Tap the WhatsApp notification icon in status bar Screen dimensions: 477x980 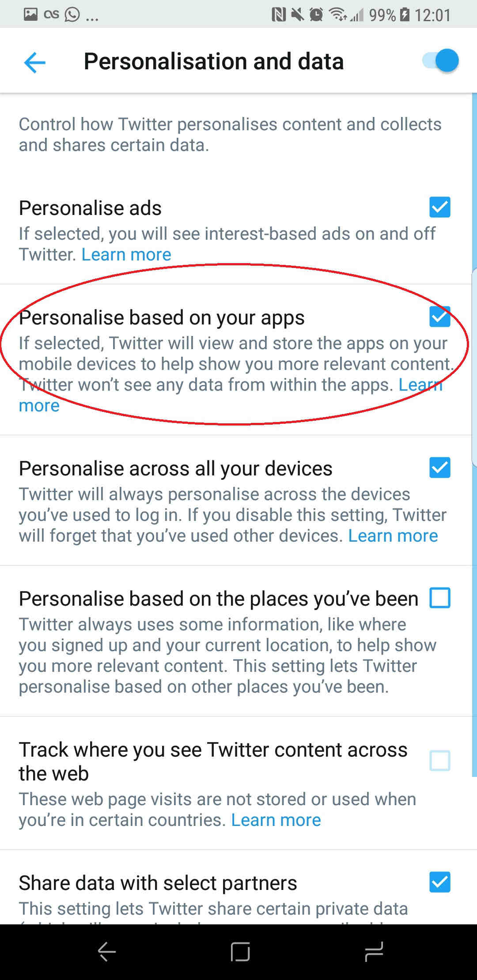[x=72, y=14]
